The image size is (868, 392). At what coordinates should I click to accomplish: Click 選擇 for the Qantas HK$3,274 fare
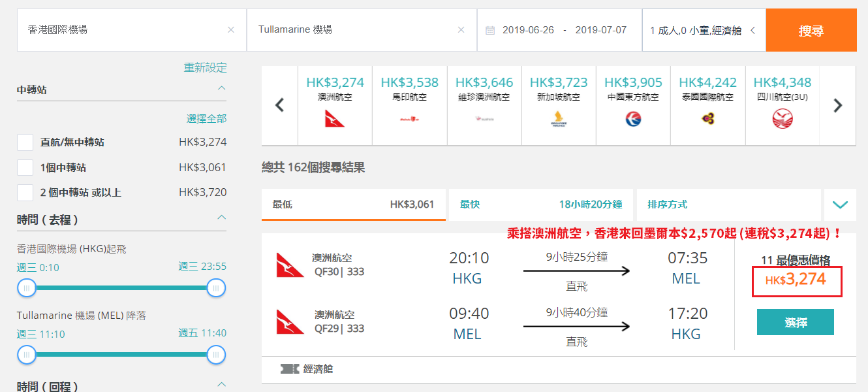[796, 322]
